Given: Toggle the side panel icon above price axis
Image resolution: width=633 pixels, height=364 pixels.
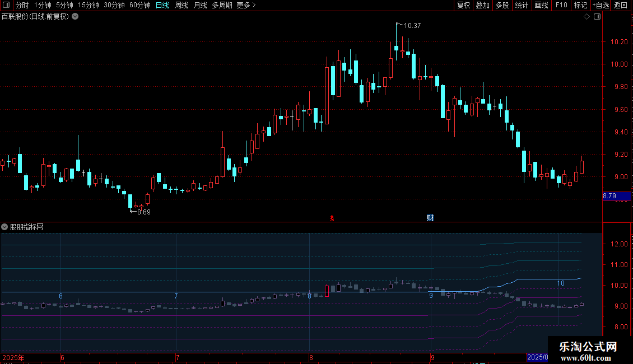Looking at the screenshot, I should point(597,17).
